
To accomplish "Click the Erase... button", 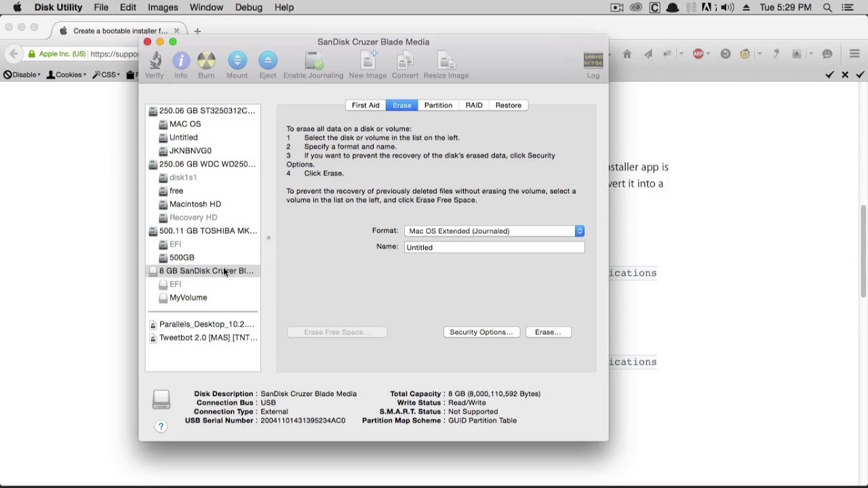I will coord(548,332).
